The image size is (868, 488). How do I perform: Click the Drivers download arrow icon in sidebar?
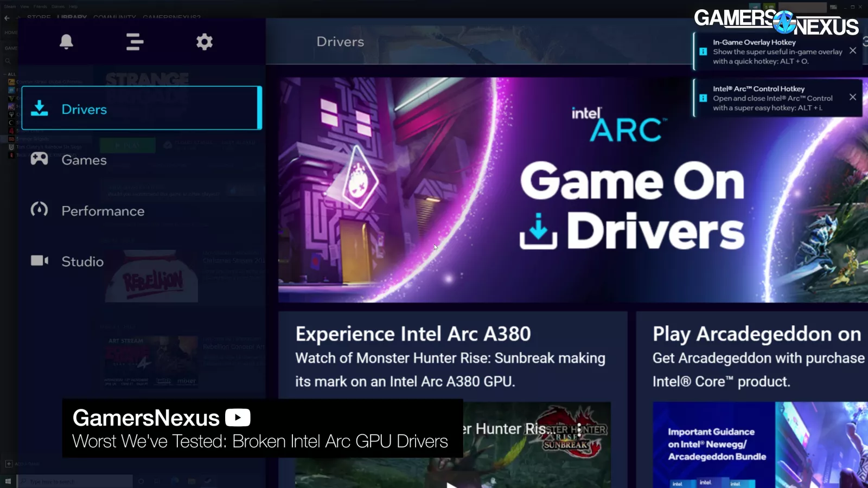[x=39, y=108]
